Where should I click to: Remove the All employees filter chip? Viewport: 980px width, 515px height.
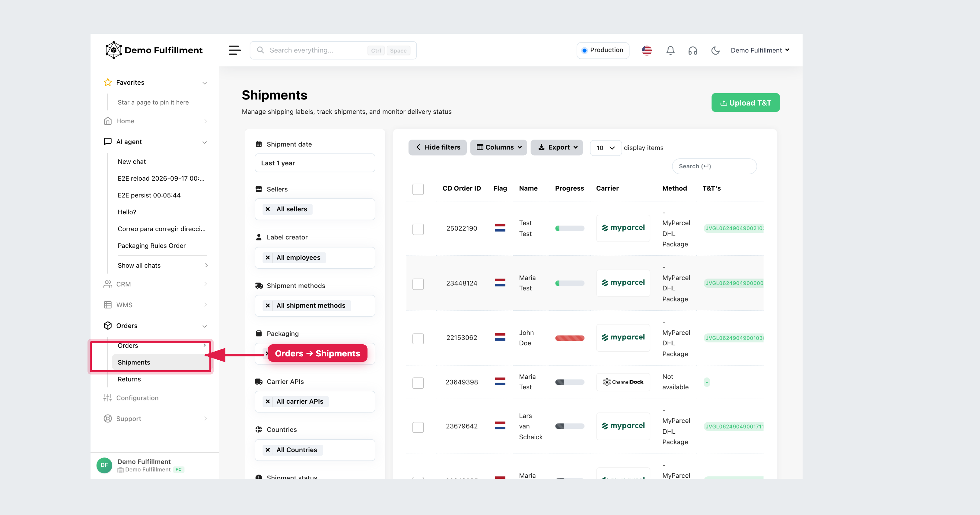tap(268, 258)
